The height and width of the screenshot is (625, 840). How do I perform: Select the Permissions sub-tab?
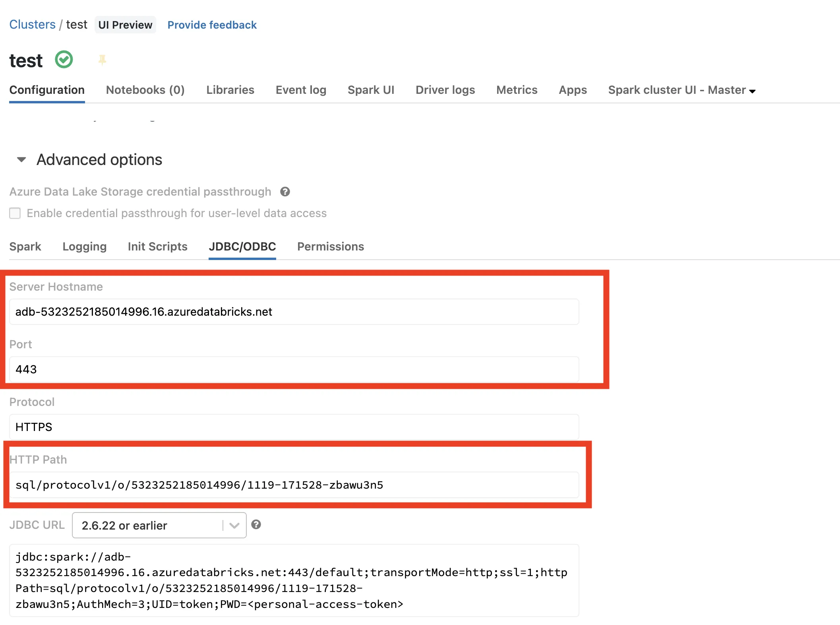330,247
